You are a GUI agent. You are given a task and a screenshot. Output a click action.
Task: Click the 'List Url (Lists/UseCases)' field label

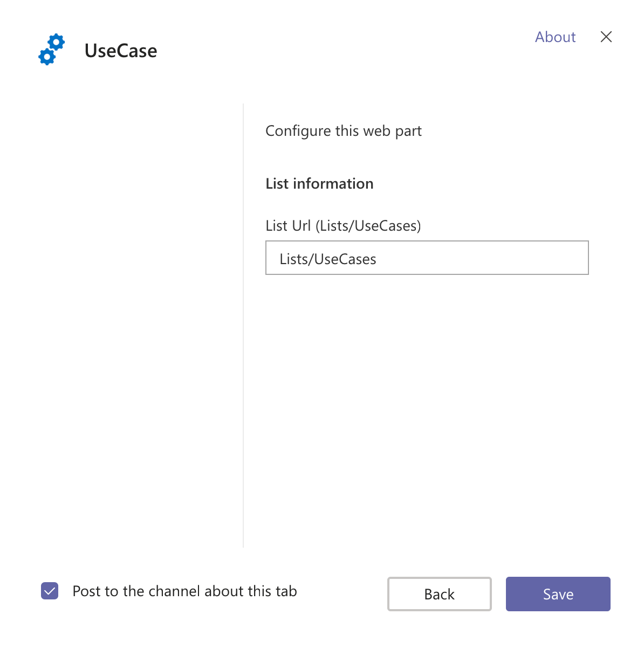point(343,225)
